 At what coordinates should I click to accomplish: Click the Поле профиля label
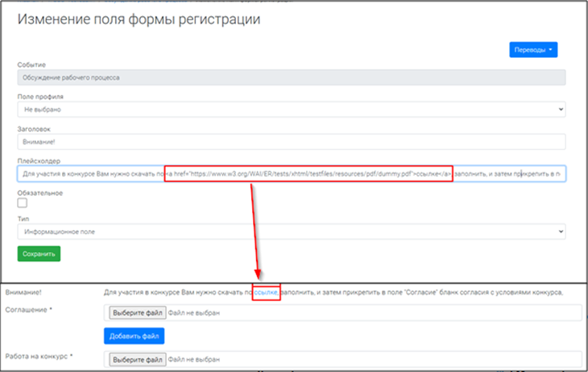pos(39,97)
